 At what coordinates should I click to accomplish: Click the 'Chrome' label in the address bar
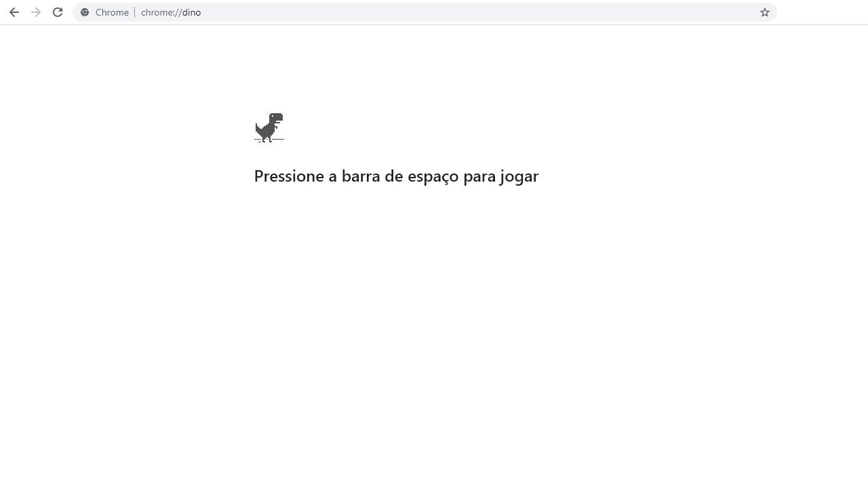pos(112,12)
